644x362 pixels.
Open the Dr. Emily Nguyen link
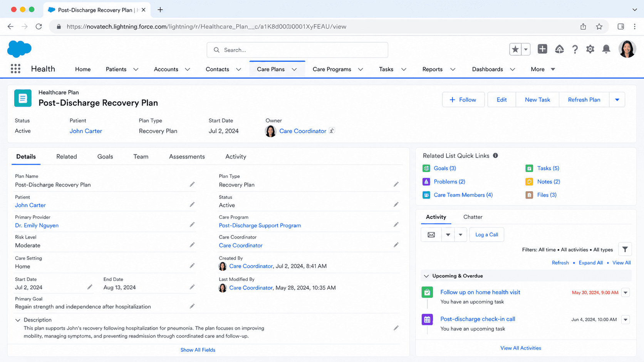37,225
